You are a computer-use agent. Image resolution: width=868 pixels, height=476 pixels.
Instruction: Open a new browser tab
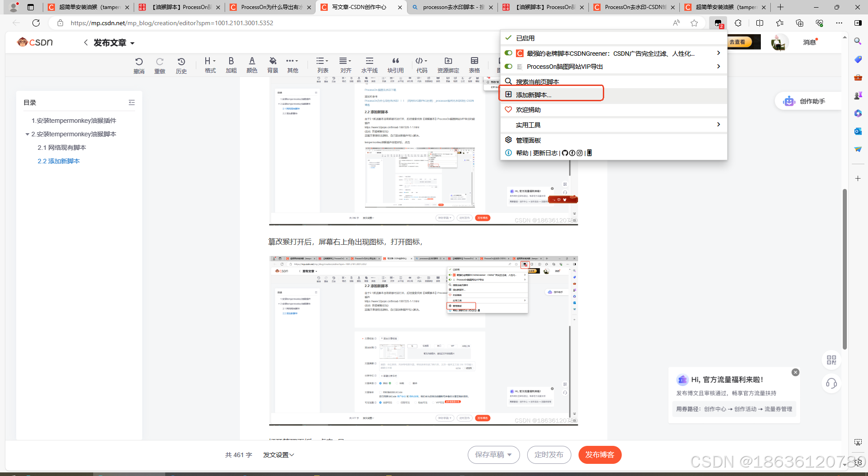pos(781,7)
